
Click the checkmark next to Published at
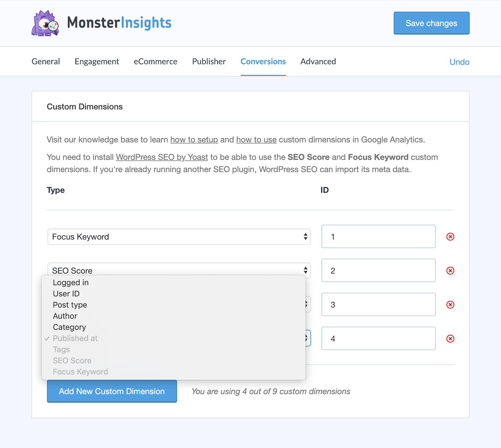(47, 338)
